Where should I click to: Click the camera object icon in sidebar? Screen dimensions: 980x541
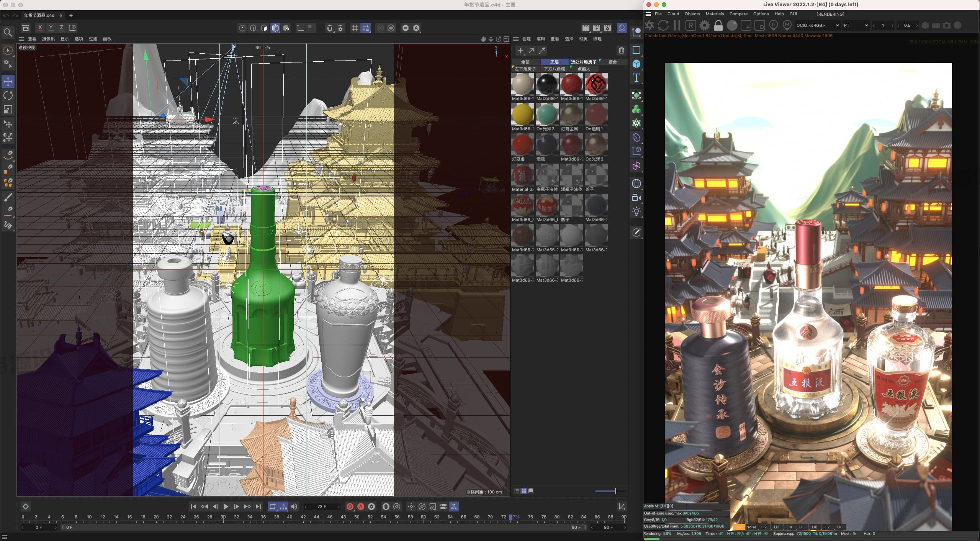click(636, 198)
